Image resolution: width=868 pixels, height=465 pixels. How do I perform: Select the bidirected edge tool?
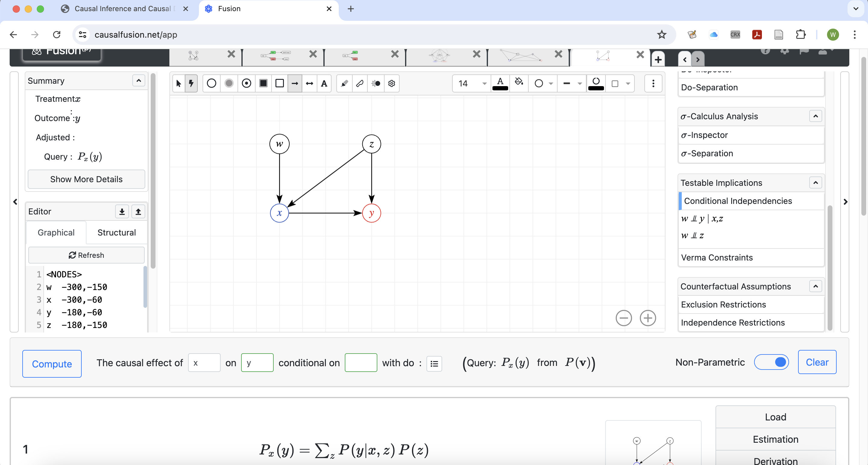(309, 83)
